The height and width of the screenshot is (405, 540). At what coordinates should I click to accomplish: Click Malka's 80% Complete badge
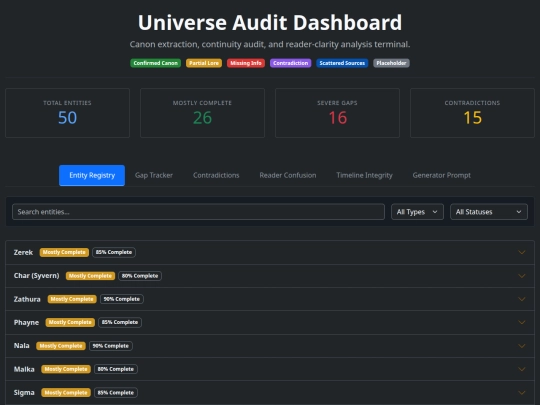point(116,369)
